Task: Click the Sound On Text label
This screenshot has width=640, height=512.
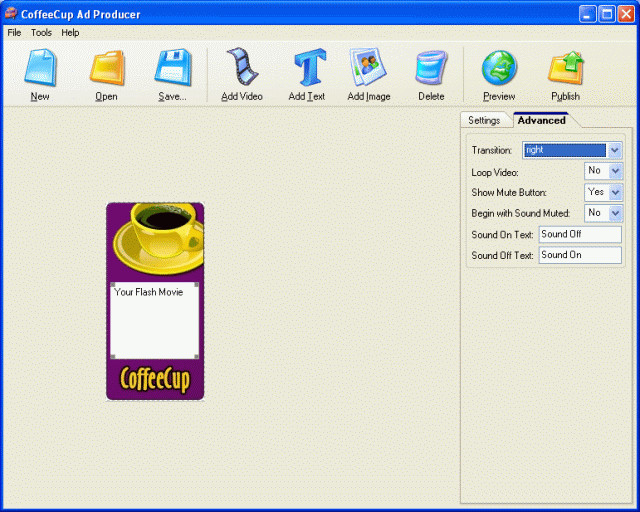Action: pyautogui.click(x=502, y=235)
